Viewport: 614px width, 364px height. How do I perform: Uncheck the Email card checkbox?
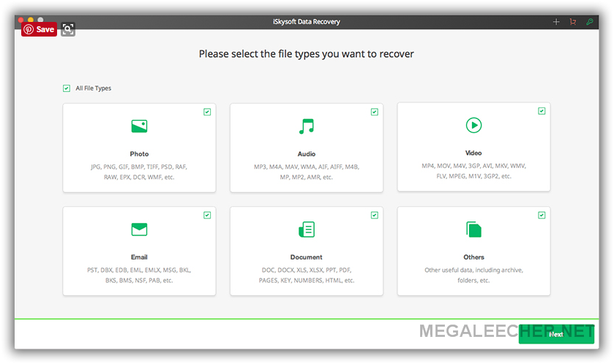pyautogui.click(x=207, y=216)
